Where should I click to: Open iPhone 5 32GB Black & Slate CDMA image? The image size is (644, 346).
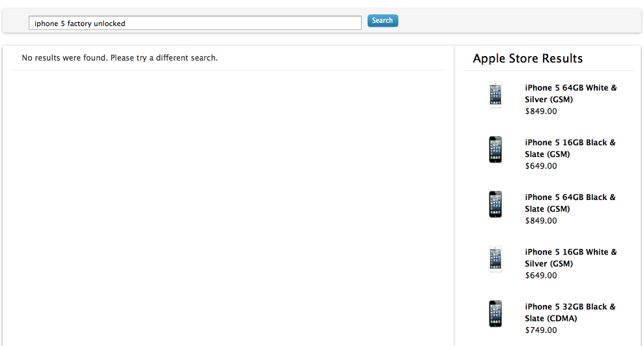coord(495,313)
